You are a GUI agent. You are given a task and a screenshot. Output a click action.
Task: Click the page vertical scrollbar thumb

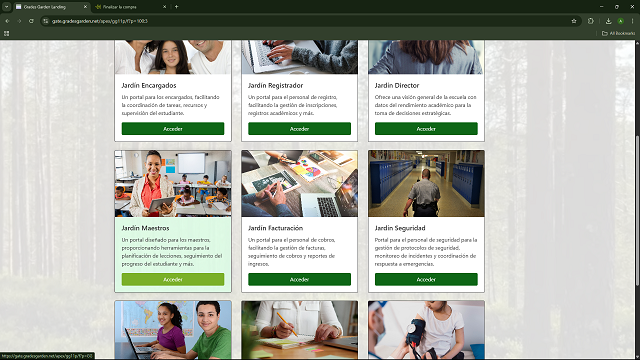click(x=638, y=210)
